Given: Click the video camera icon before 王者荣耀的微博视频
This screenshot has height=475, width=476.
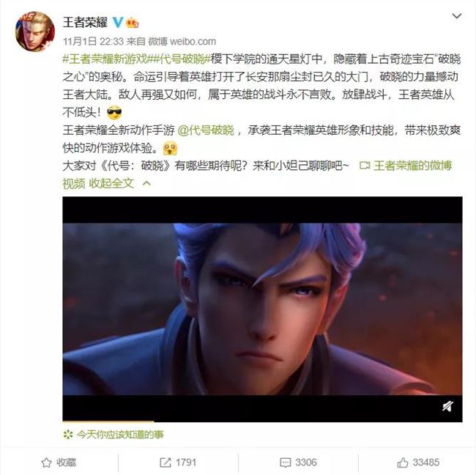Looking at the screenshot, I should 364,166.
